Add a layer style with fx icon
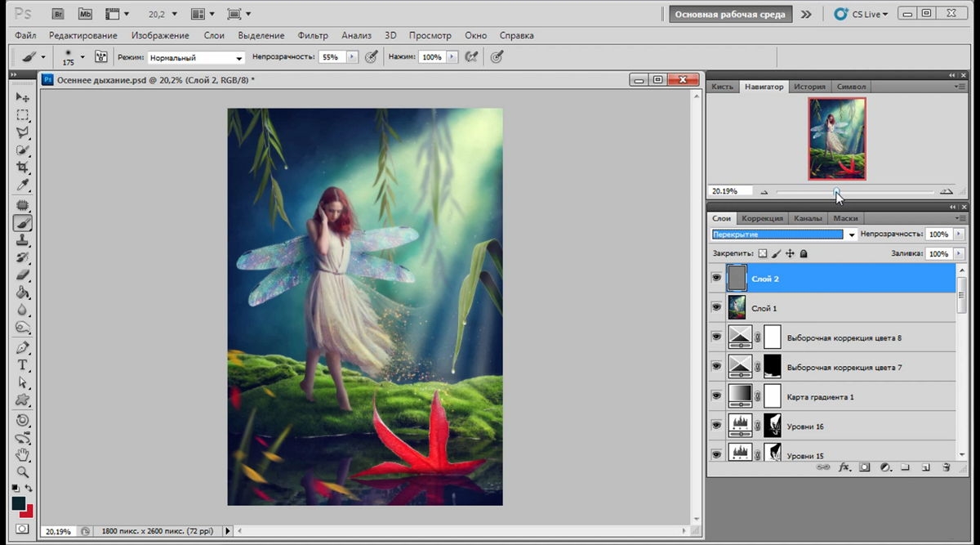Screen dimensions: 980x545 coord(844,467)
